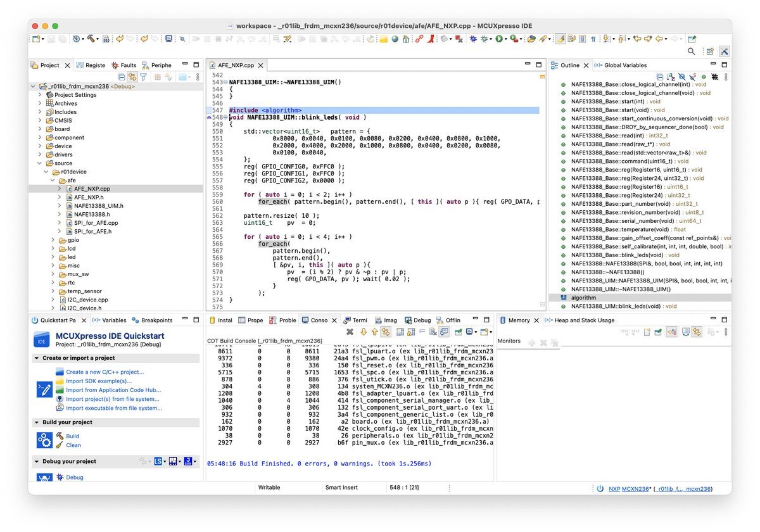Maximize the editor area with its maximize icon
Viewport: 760px width, 532px height.
[x=539, y=65]
